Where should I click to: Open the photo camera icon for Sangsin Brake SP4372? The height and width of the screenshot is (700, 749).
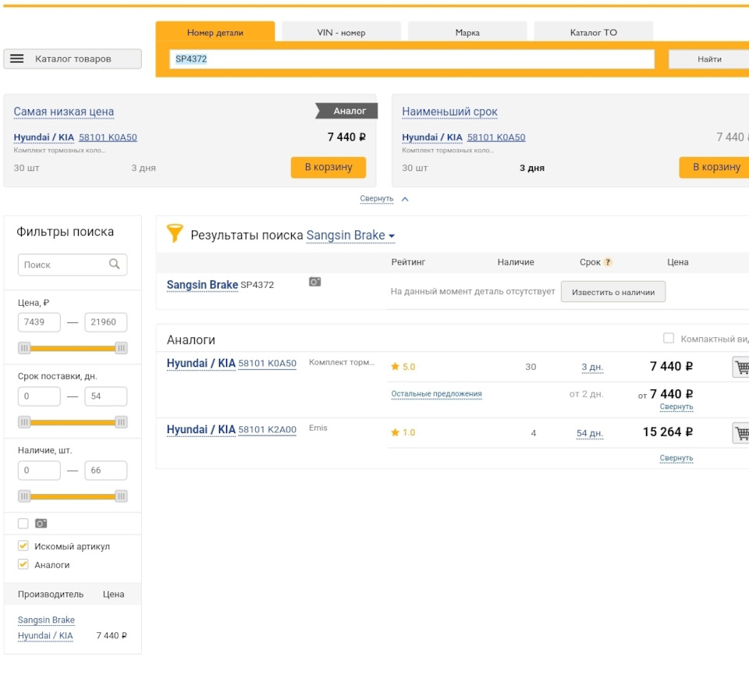point(314,282)
